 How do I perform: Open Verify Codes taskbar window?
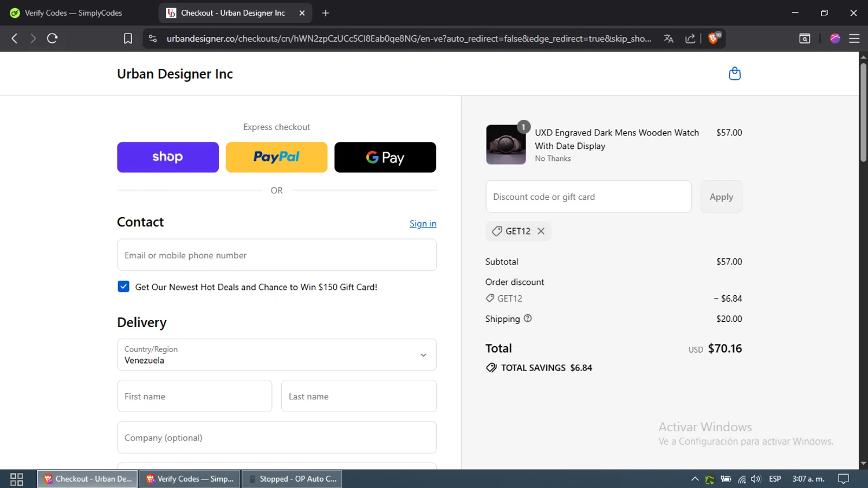coord(190,479)
